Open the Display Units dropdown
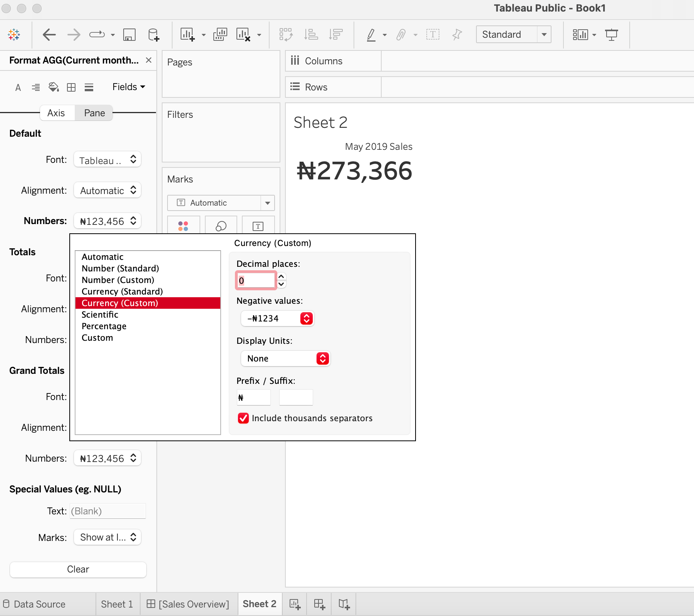 click(285, 358)
